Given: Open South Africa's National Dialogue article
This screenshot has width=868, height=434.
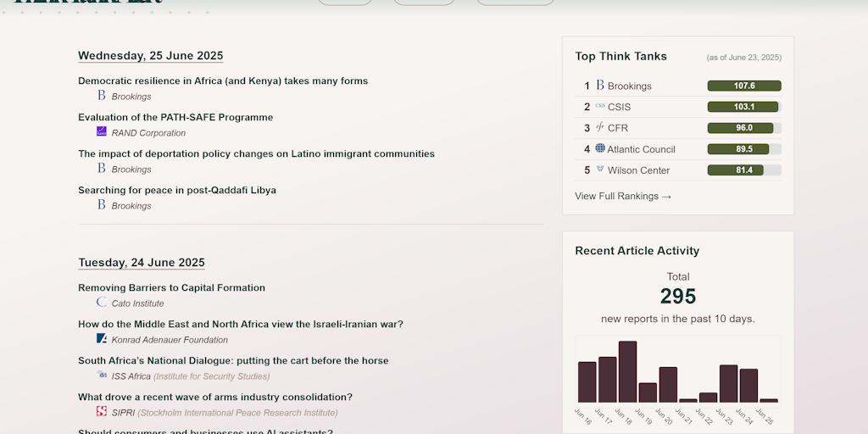Looking at the screenshot, I should click(x=233, y=361).
